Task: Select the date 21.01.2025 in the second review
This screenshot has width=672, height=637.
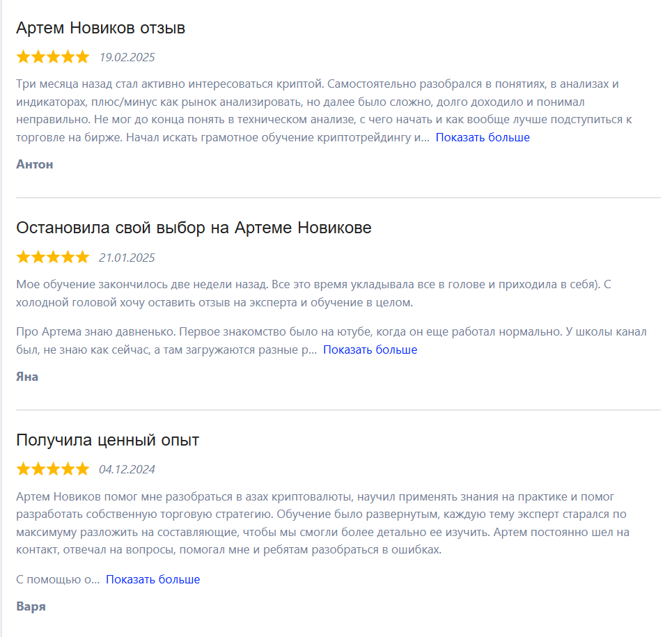Action: tap(129, 257)
